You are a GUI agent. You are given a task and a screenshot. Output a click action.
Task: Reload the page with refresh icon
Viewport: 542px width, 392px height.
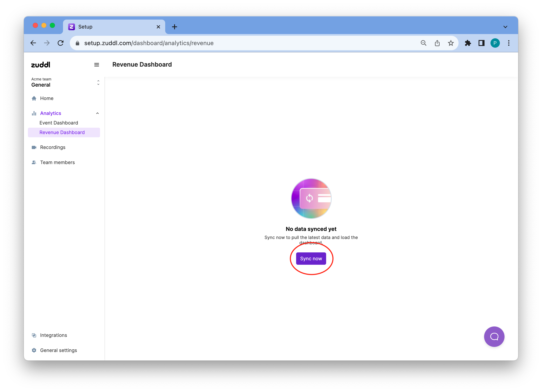tap(61, 43)
